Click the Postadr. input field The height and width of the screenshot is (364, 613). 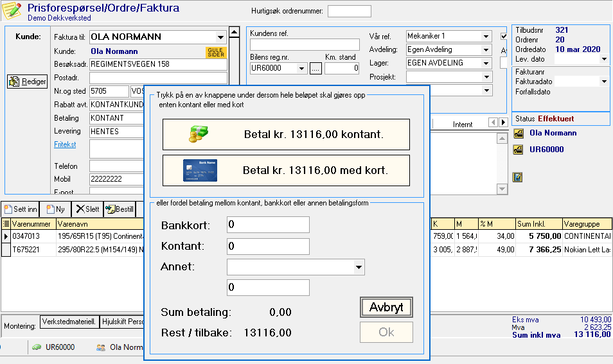pos(158,78)
